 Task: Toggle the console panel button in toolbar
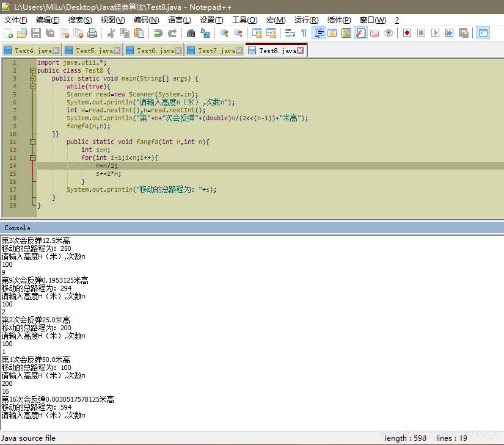pos(483,33)
